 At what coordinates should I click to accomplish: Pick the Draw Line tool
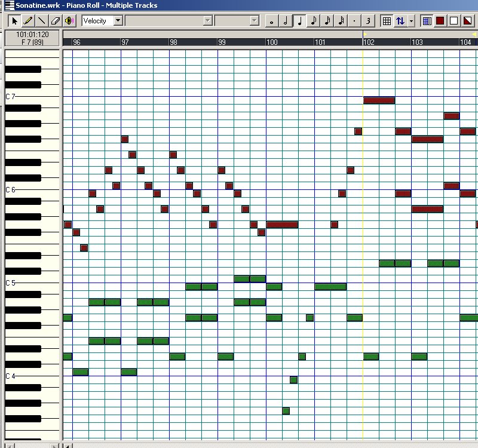[41, 20]
